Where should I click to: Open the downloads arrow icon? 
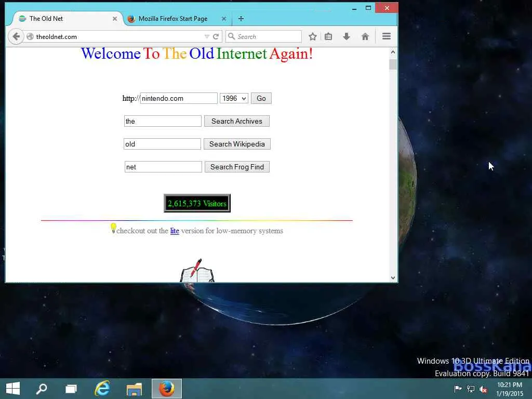pyautogui.click(x=347, y=37)
